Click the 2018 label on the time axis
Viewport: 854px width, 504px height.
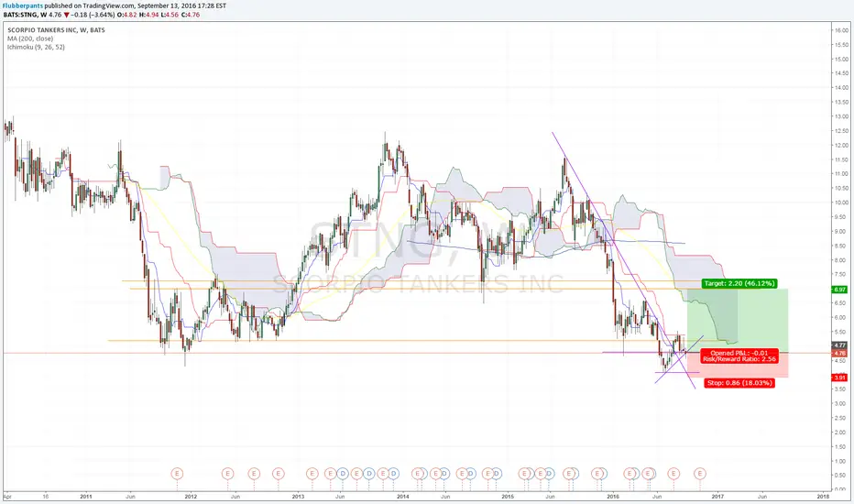(823, 497)
